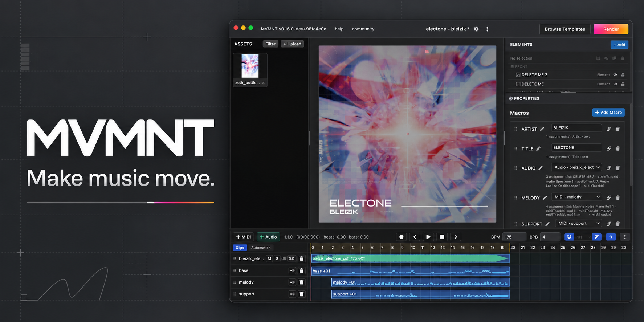Open the three-dot project menu in title bar
This screenshot has height=322, width=644.
pyautogui.click(x=487, y=29)
